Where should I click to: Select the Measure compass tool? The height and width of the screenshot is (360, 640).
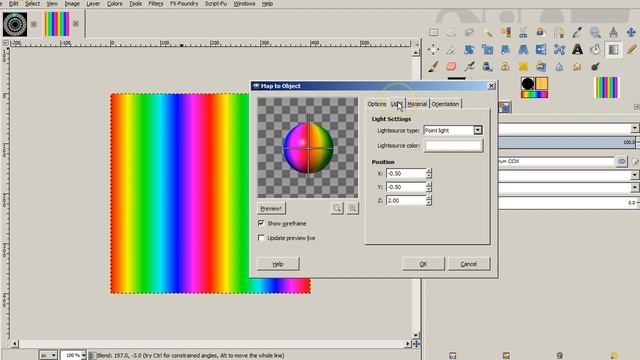[x=613, y=32]
